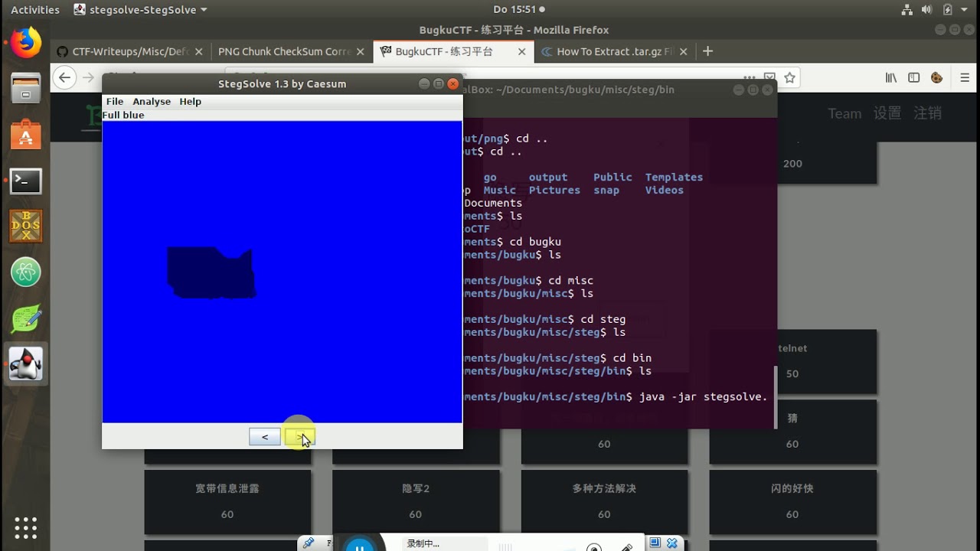Open the 隐写2 challenge card

point(416,501)
